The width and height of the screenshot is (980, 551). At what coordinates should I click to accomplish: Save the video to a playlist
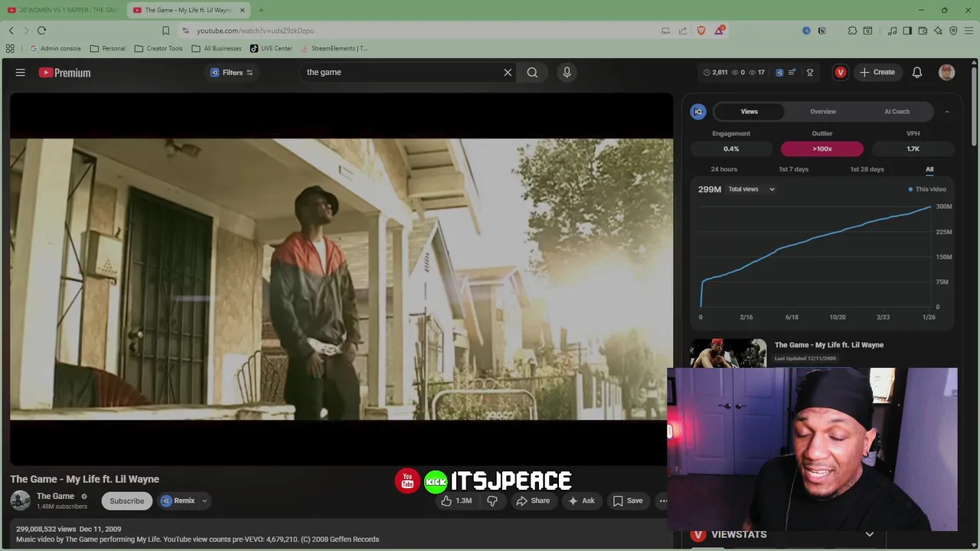point(628,500)
